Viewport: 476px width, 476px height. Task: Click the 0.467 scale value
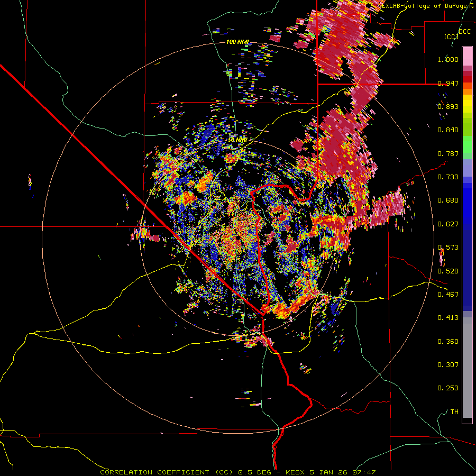(x=448, y=295)
